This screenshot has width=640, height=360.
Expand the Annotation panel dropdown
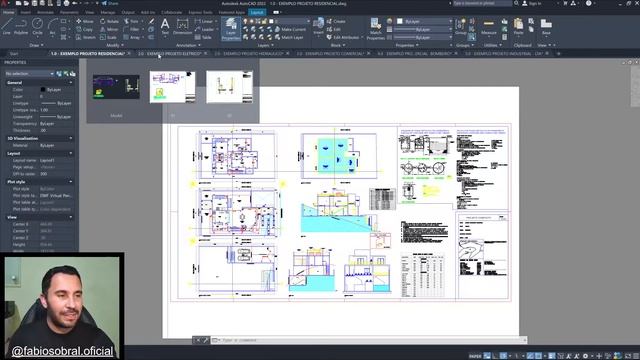coord(188,45)
